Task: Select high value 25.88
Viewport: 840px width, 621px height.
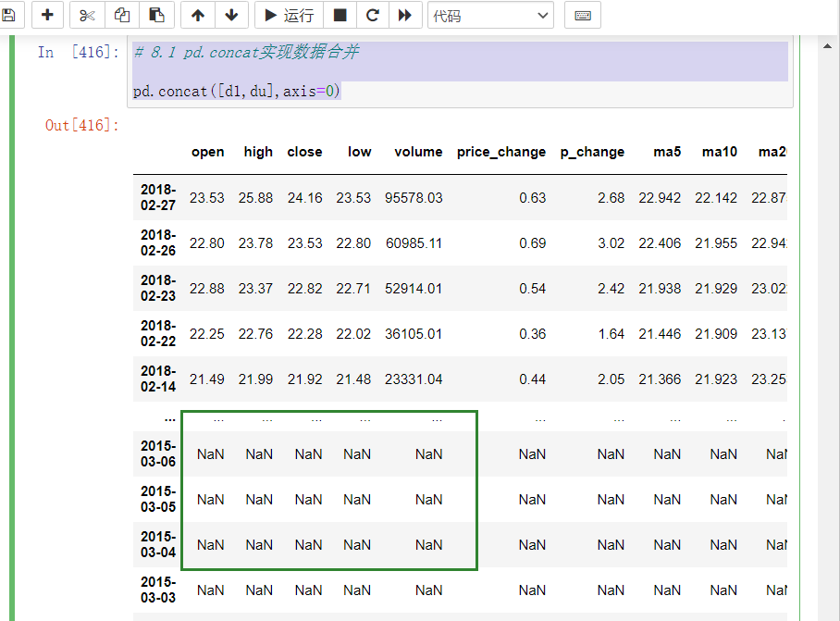Action: coord(255,198)
